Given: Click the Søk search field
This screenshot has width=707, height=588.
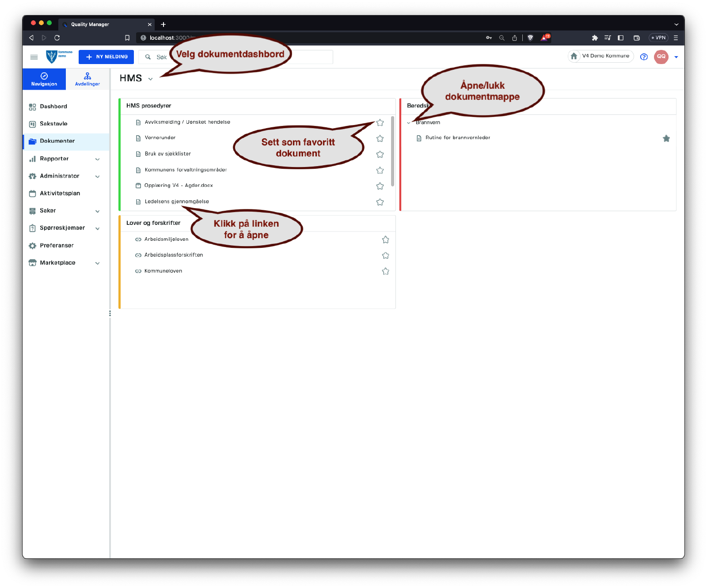Looking at the screenshot, I should 162,57.
